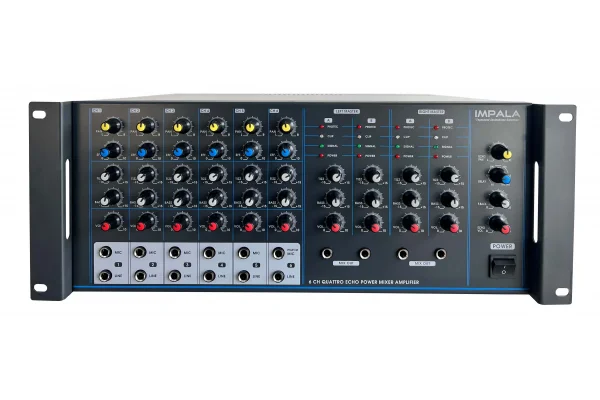
Task: Click the Right Master A bass knob
Action: pyautogui.click(x=411, y=199)
